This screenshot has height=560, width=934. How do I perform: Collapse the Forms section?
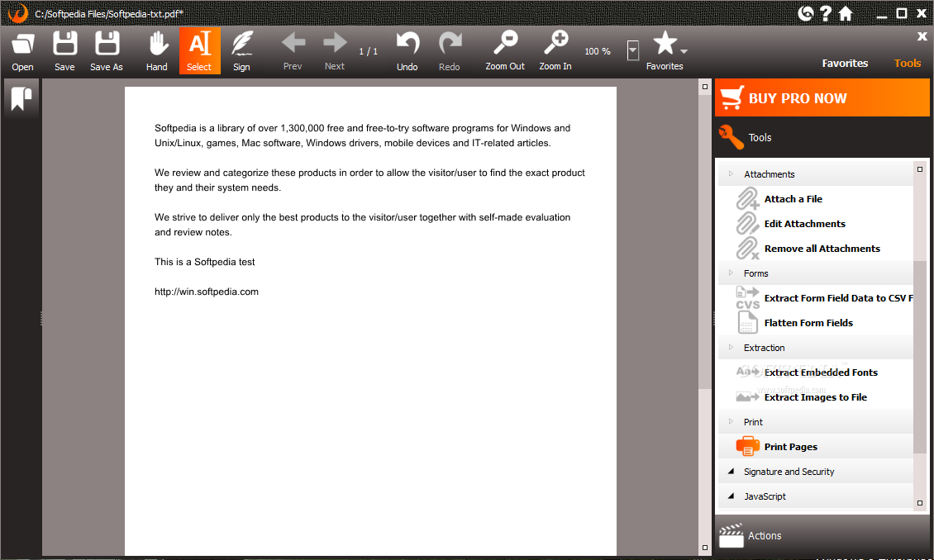[x=731, y=273]
